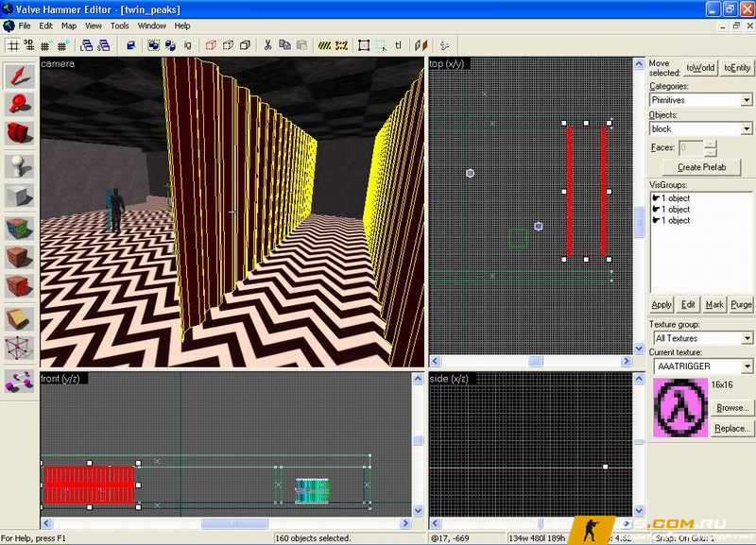Viewport: 756px width, 545px height.
Task: Click the VisGroups Mark button
Action: (x=714, y=304)
